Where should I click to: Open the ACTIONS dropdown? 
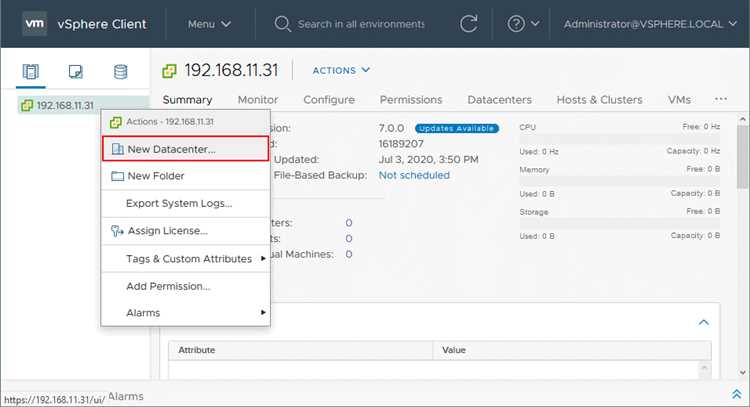pyautogui.click(x=341, y=70)
